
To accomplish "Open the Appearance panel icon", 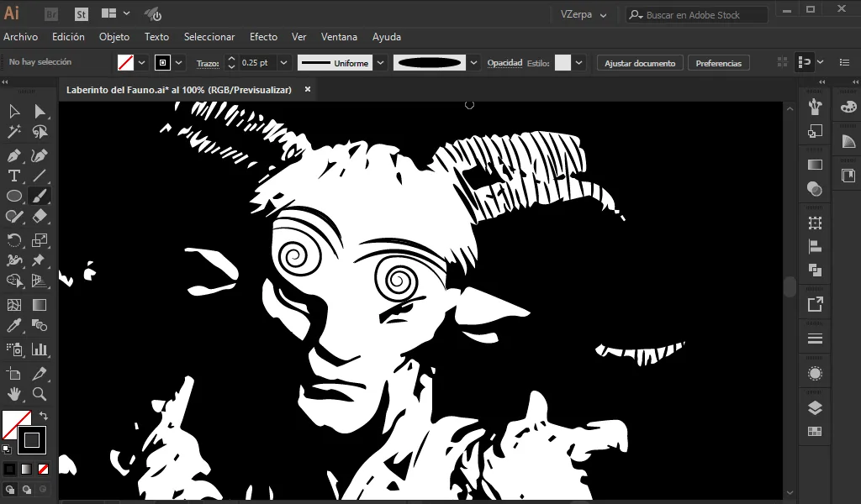I will pos(815,374).
